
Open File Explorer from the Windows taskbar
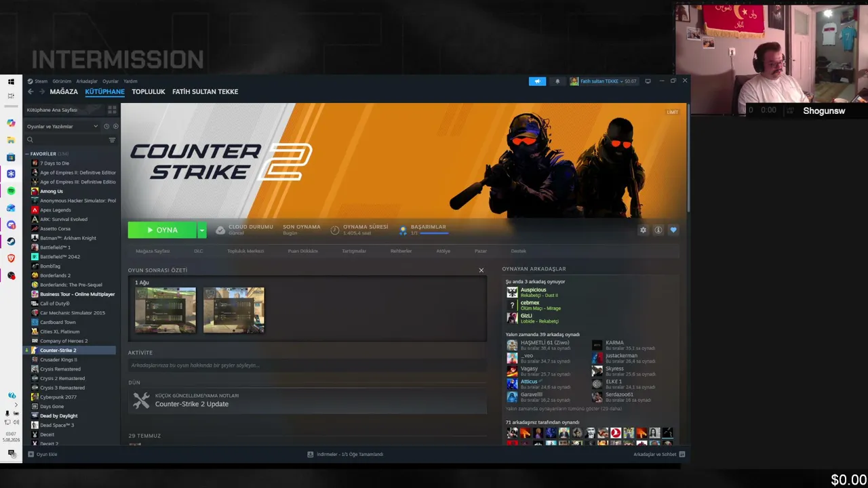(x=11, y=140)
